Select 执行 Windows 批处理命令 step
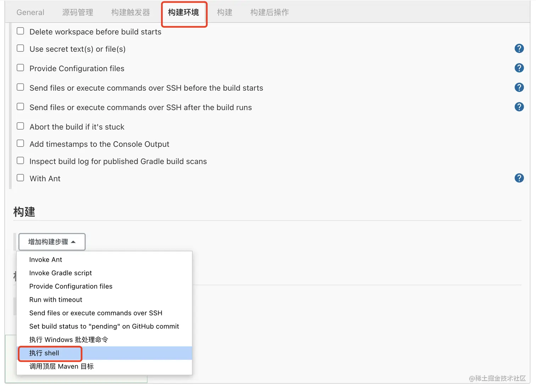This screenshot has width=536, height=392. pyautogui.click(x=104, y=340)
